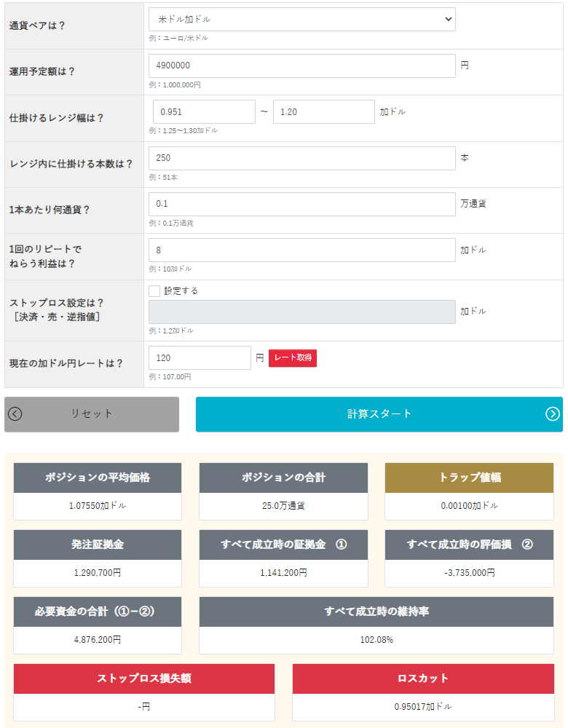568x728 pixels.
Task: Click the 現在の加ドル円レートは？ label
Action: click(66, 363)
